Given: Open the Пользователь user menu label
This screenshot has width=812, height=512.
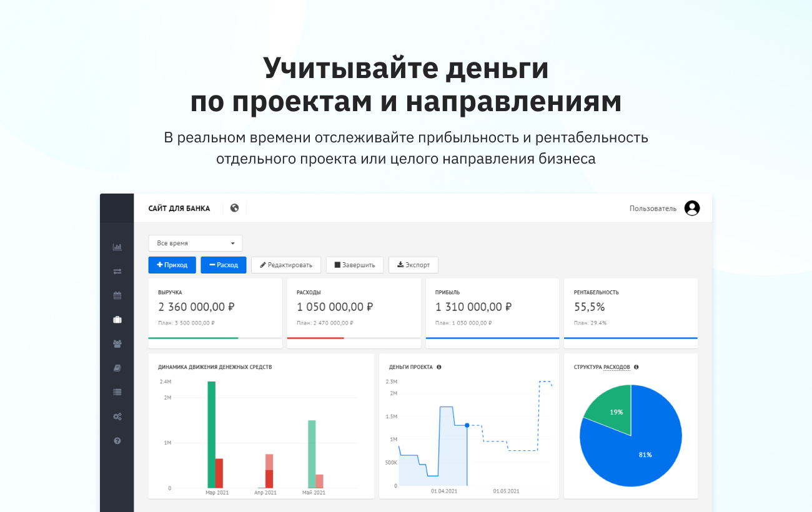Looking at the screenshot, I should coord(653,209).
